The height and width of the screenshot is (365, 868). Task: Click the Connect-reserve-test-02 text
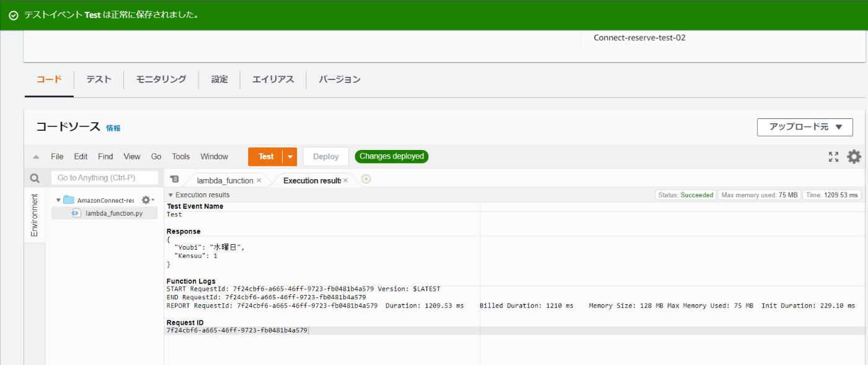(x=640, y=38)
